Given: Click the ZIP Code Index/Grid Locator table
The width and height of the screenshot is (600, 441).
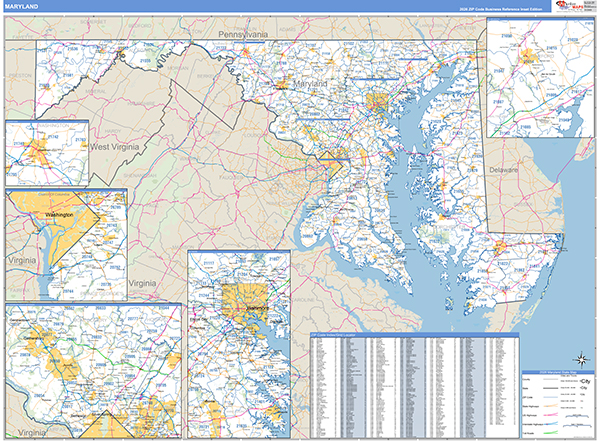Looking at the screenshot, I should coord(415,385).
